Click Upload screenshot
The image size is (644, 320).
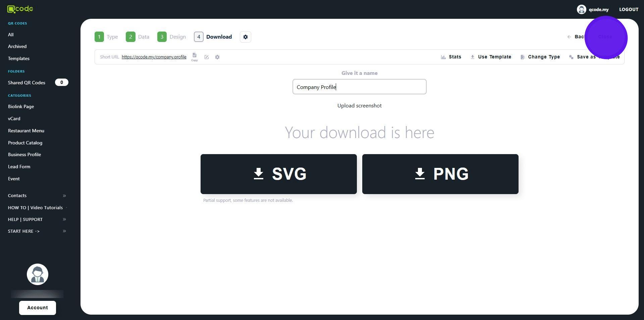click(360, 106)
